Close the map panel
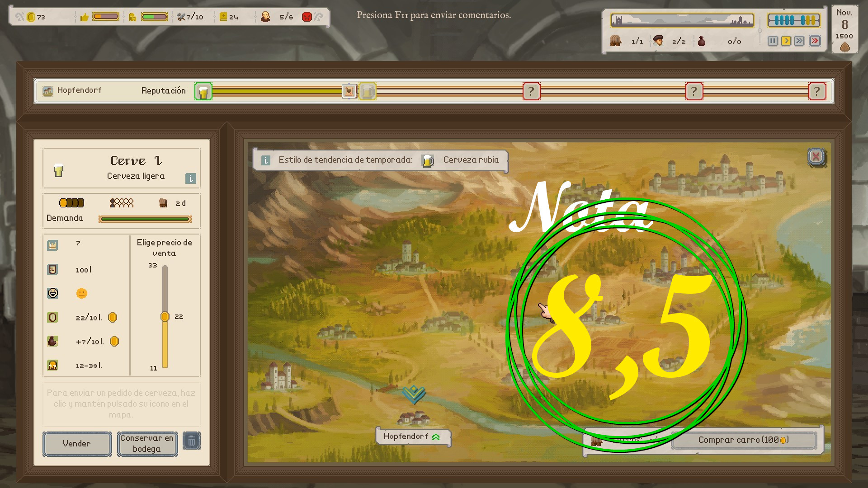This screenshot has height=488, width=868. 816,157
